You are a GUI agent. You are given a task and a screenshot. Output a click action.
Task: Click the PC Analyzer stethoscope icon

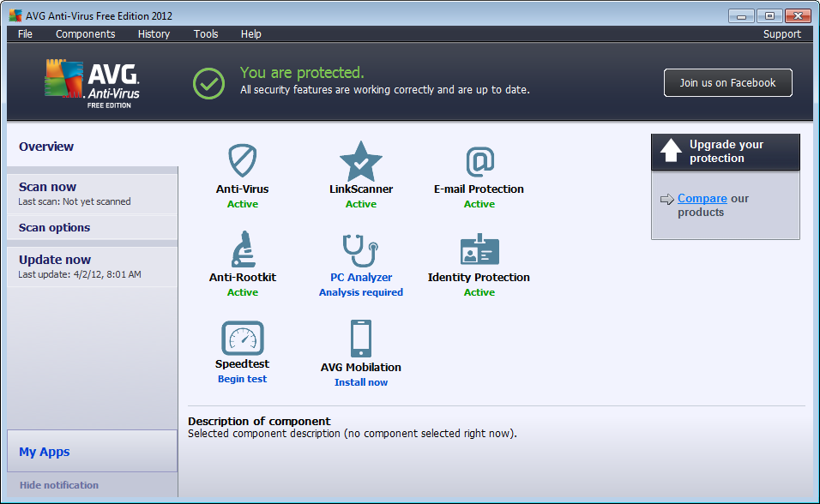tap(360, 249)
